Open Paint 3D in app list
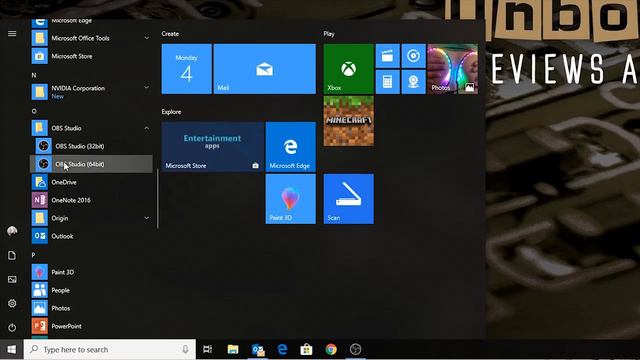 pos(91,272)
